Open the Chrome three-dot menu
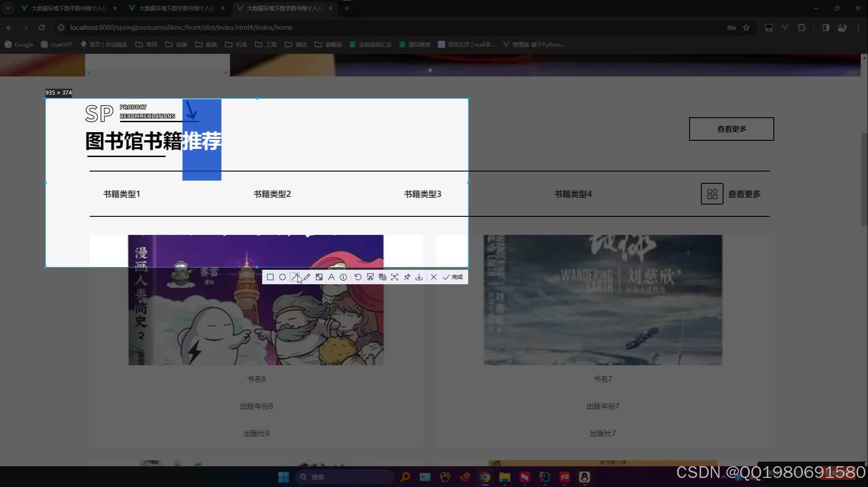This screenshot has height=487, width=868. click(x=858, y=28)
